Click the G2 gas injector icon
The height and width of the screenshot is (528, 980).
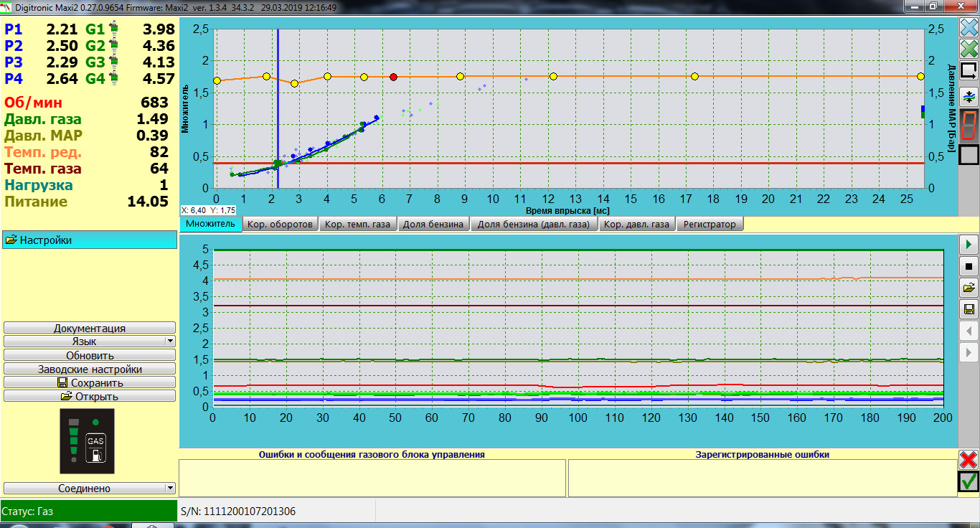(113, 46)
